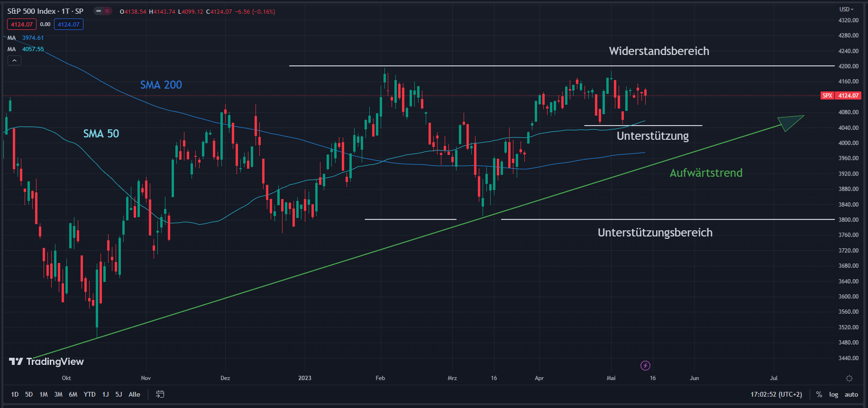Viewport: 868px width, 408px height.
Task: Select the green trend arrow head drawing
Action: [790, 122]
